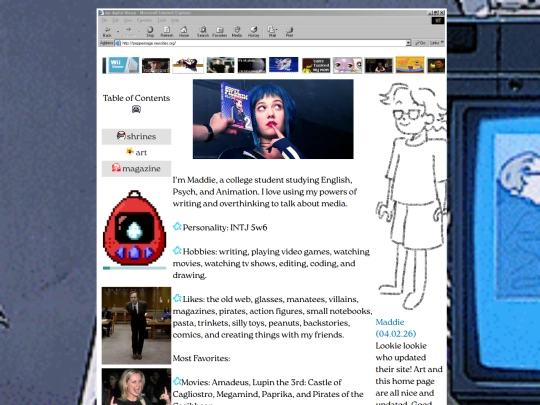The height and width of the screenshot is (405, 540).
Task: Open the magazine link in sidebar
Action: coord(136,168)
